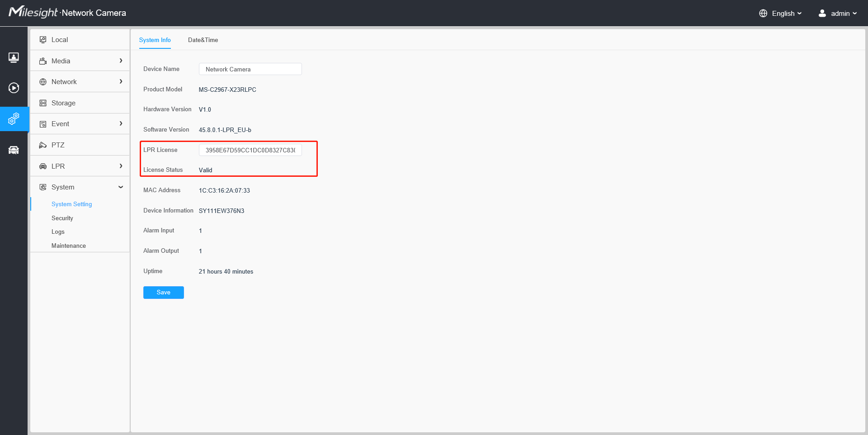
Task: Open the vehicle LPR icon in rail
Action: pos(14,150)
